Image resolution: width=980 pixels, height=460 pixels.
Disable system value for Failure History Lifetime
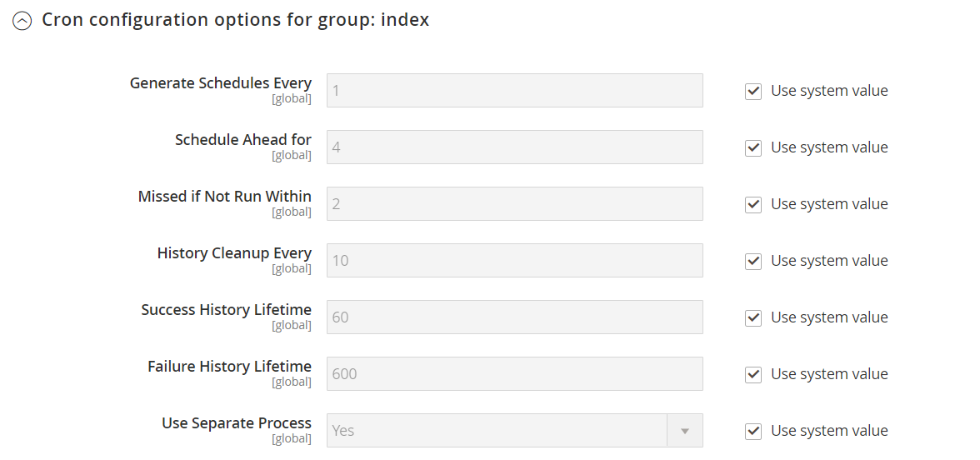753,374
